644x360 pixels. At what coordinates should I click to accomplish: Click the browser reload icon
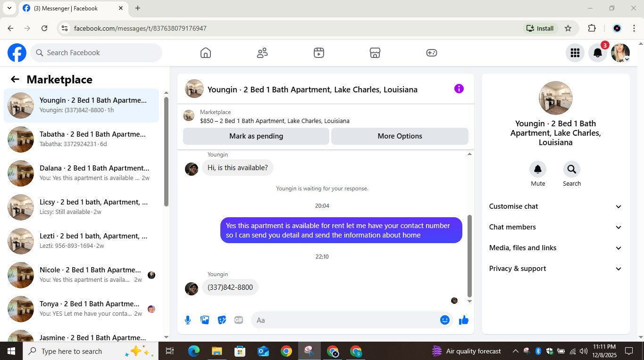(44, 28)
